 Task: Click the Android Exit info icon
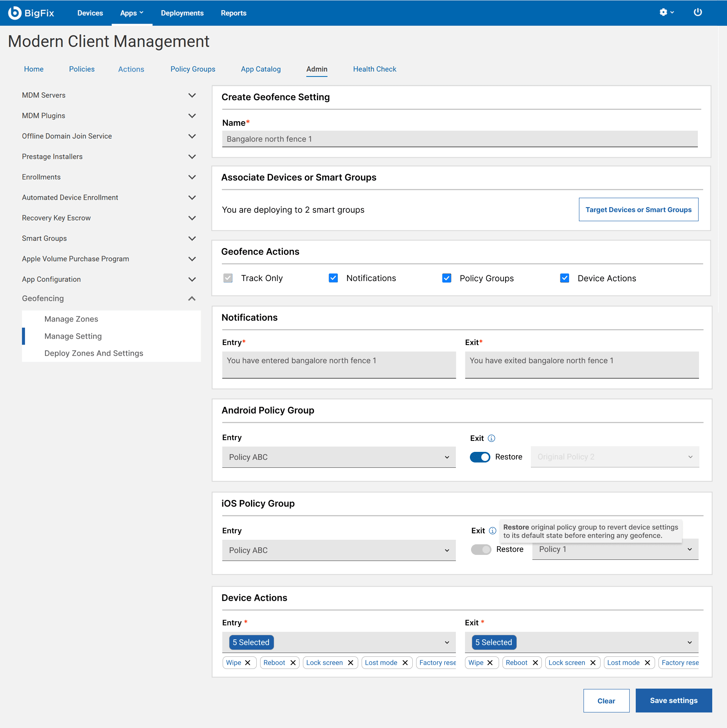(x=491, y=438)
